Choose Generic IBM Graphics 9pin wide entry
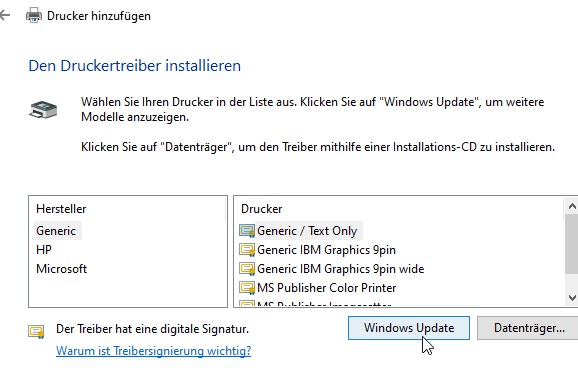This screenshot has width=578, height=368. [x=341, y=269]
